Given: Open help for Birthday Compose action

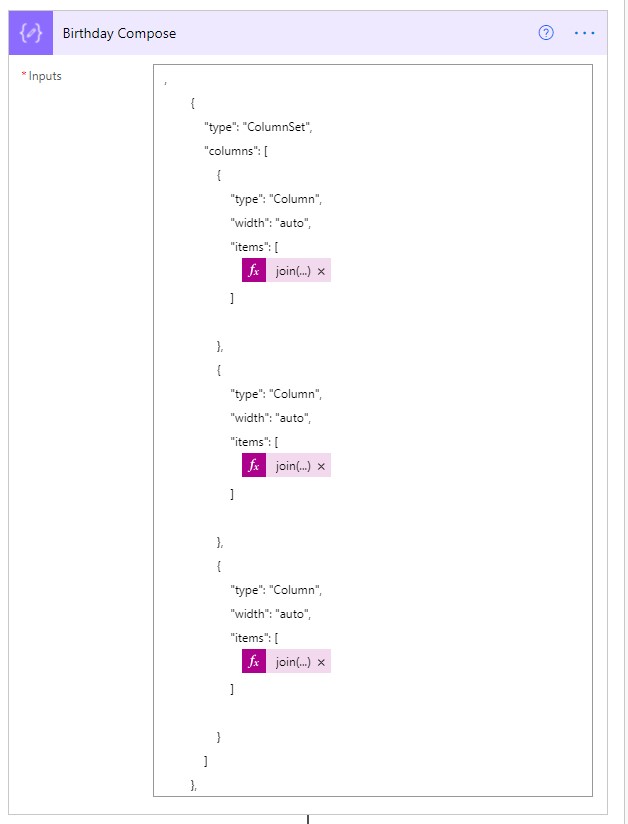Looking at the screenshot, I should pyautogui.click(x=546, y=33).
